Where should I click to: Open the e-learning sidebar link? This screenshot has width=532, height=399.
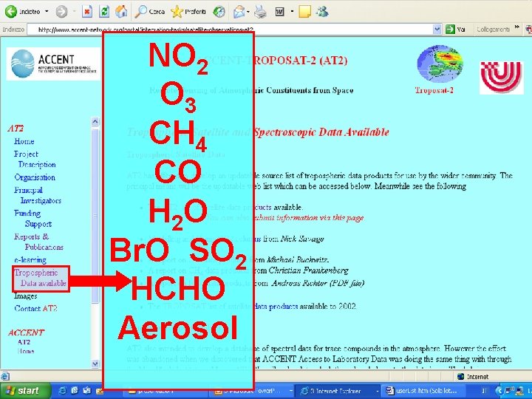30,260
